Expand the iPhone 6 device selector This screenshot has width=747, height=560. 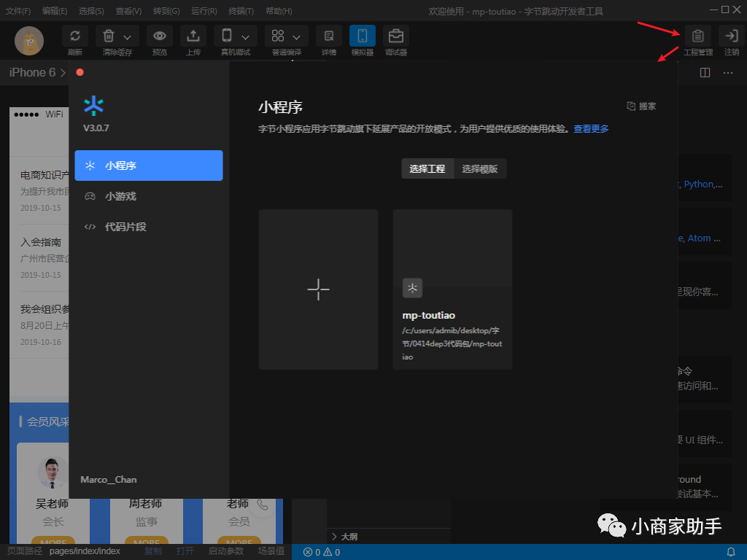(x=37, y=72)
